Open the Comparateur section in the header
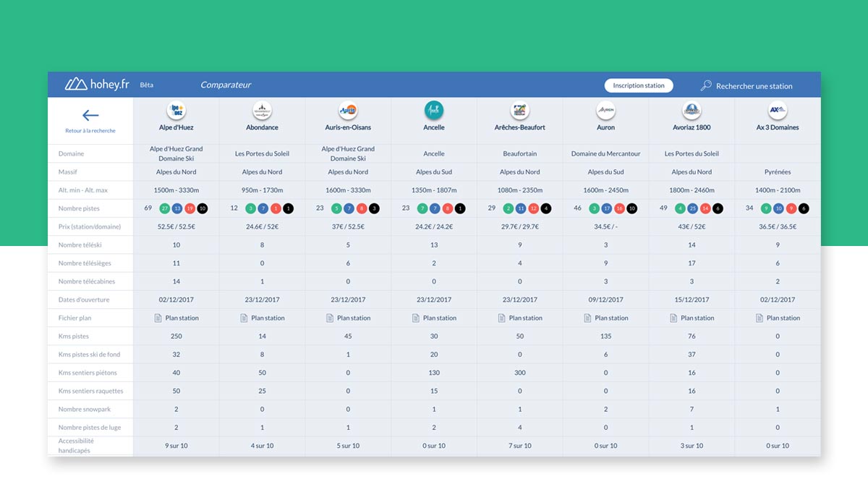Viewport: 868px width, 492px height. click(x=226, y=85)
